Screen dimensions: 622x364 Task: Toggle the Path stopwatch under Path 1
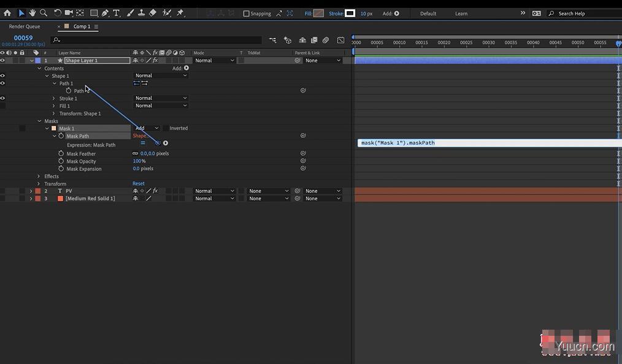69,91
